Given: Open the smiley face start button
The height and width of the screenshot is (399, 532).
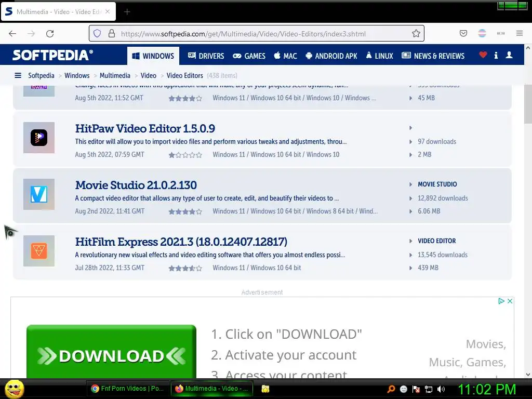Looking at the screenshot, I should click(14, 389).
